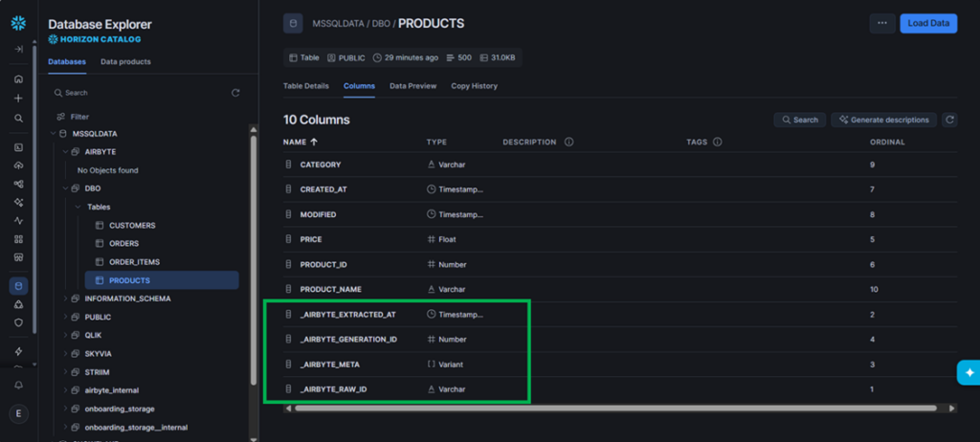The image size is (980, 442).
Task: Select the PRODUCT_NAME column row
Action: tap(620, 290)
